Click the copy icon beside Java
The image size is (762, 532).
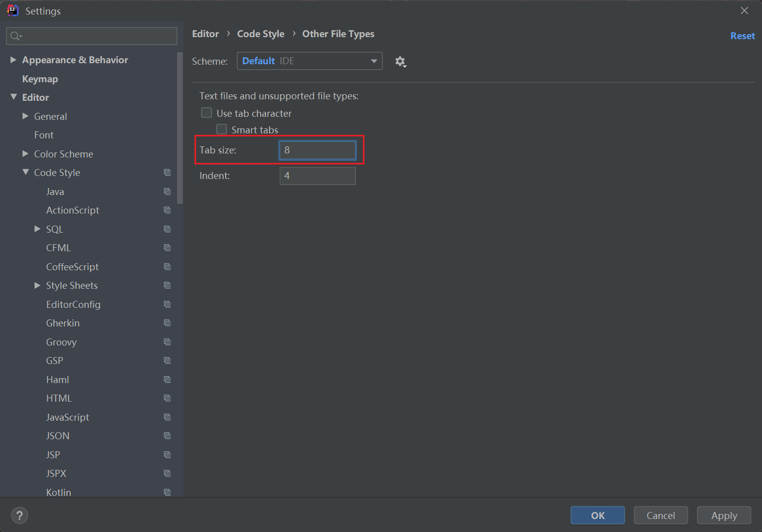tap(167, 192)
